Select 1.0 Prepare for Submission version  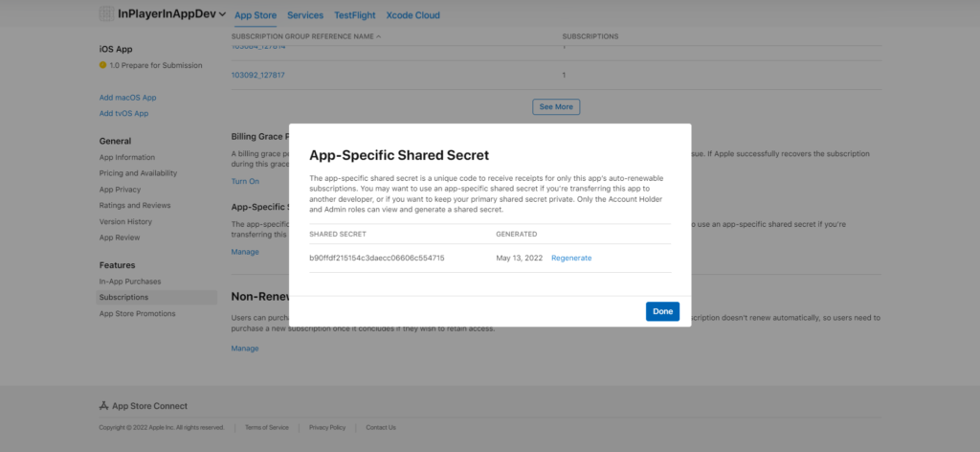coord(156,65)
